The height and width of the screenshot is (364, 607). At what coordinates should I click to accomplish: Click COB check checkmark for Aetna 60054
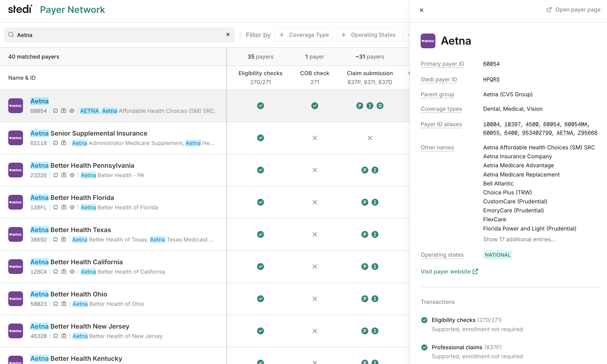(x=315, y=106)
